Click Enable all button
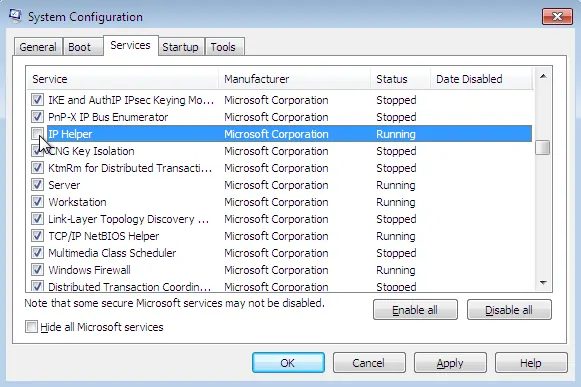The width and height of the screenshot is (581, 387). (x=415, y=310)
